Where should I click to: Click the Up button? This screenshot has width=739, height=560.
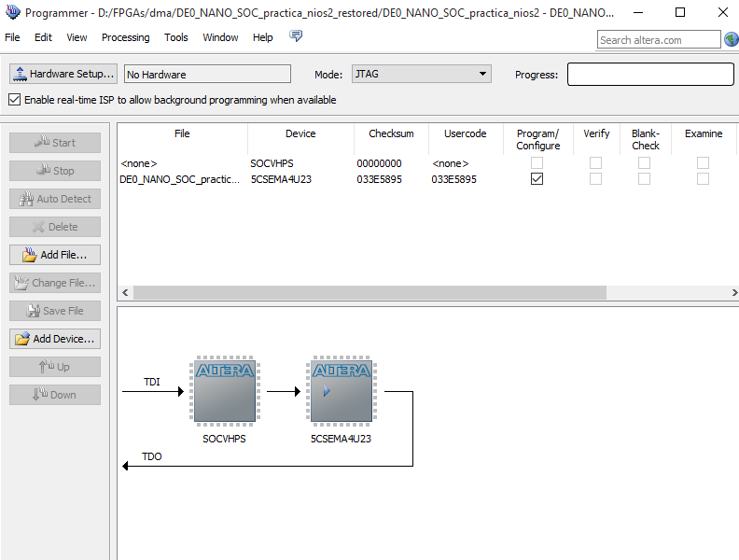pos(55,367)
